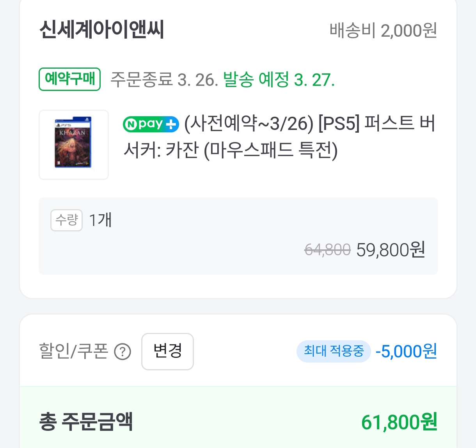Tap the Npay plus badge icon

point(151,124)
